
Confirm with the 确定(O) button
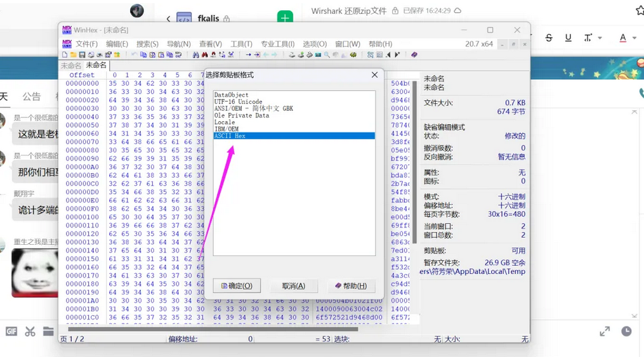click(237, 285)
